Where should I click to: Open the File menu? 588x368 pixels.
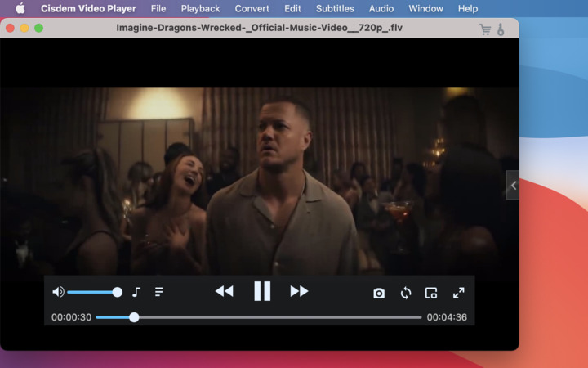(158, 9)
